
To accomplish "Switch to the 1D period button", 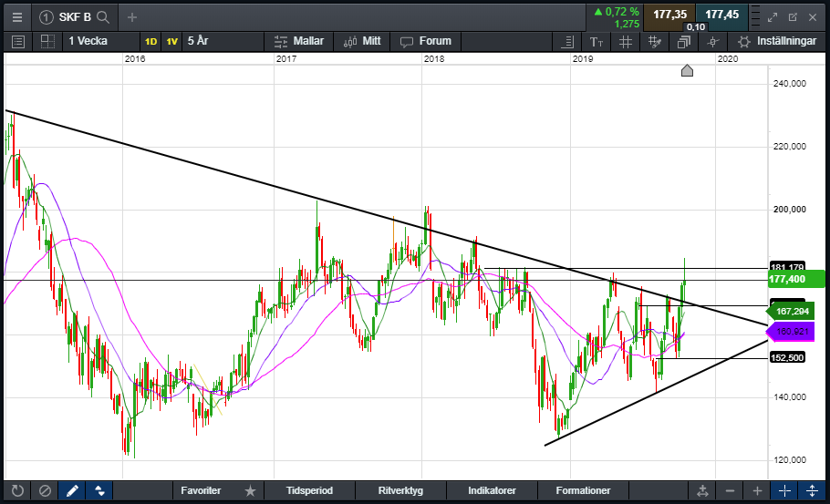I will tap(150, 41).
